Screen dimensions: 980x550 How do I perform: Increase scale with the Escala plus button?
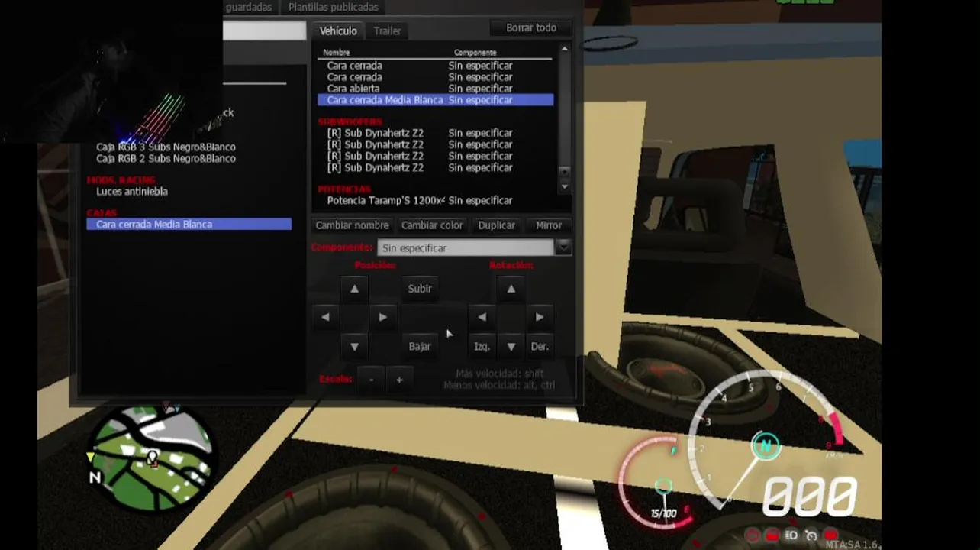click(x=399, y=380)
